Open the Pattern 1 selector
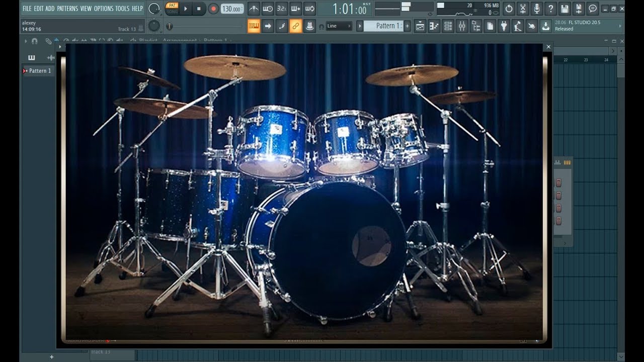The image size is (644, 362). (383, 26)
